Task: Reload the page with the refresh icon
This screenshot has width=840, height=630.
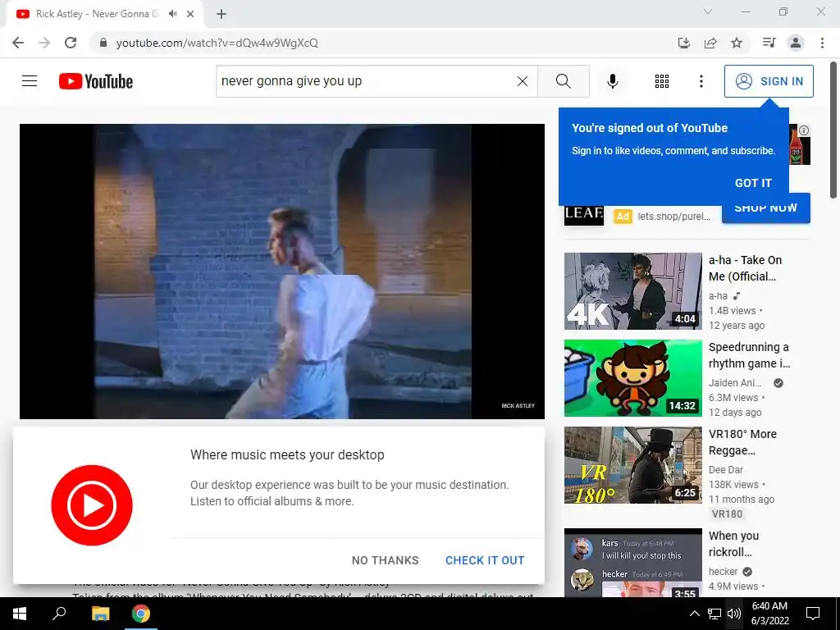Action: (x=71, y=43)
